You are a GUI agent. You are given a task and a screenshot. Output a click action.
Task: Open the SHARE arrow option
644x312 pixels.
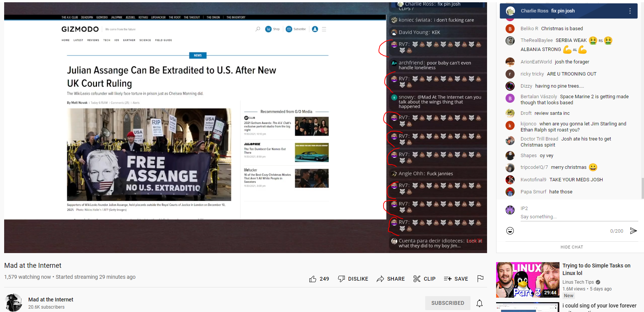point(391,279)
